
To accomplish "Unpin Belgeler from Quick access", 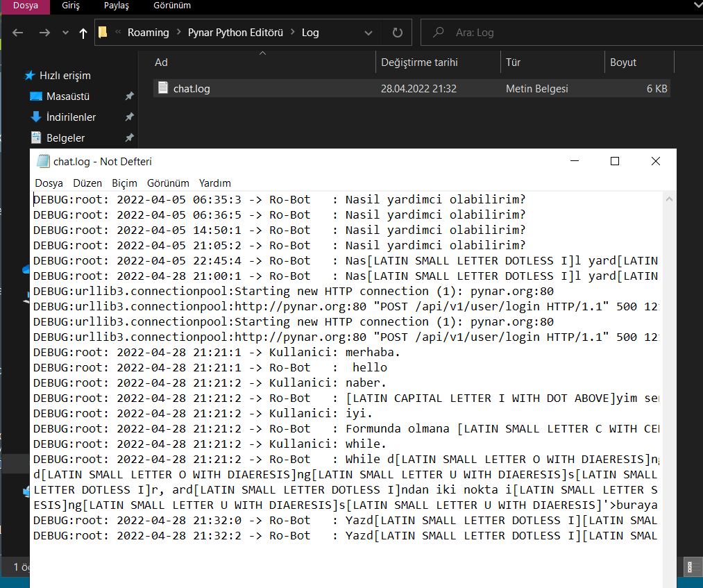I will (x=129, y=137).
